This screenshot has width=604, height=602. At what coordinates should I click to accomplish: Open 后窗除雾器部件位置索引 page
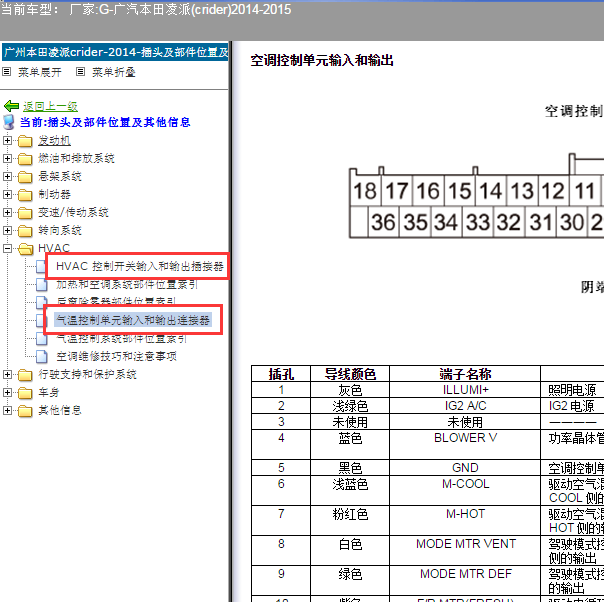coord(116,300)
